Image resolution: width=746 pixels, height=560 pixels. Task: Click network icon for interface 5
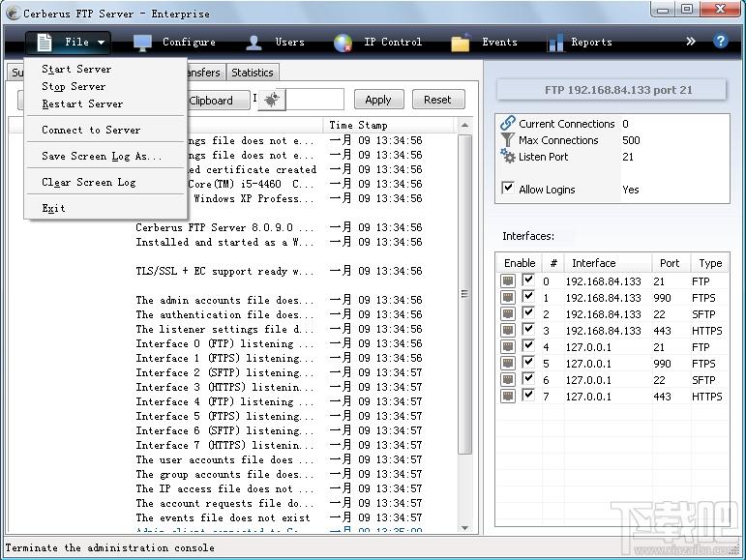coord(508,364)
